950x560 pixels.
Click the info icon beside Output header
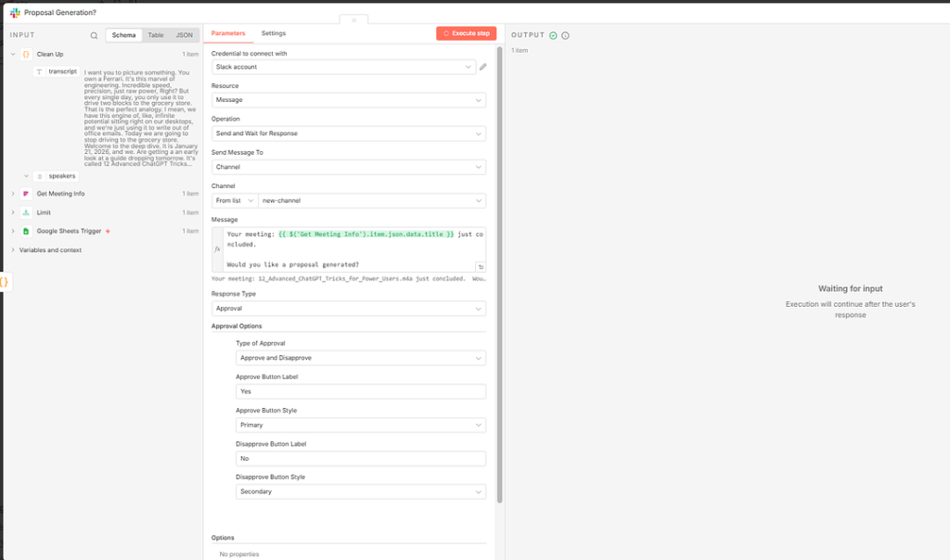[565, 35]
